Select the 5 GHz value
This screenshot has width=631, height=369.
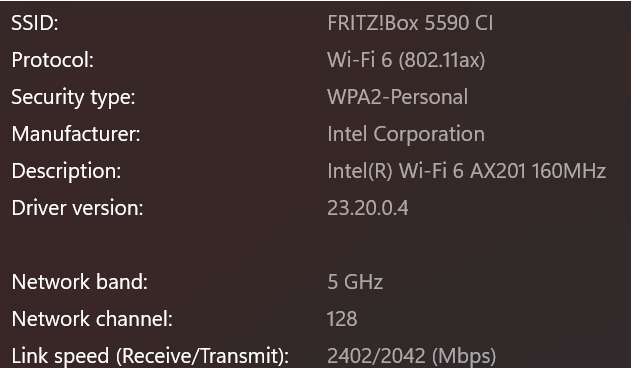[355, 282]
